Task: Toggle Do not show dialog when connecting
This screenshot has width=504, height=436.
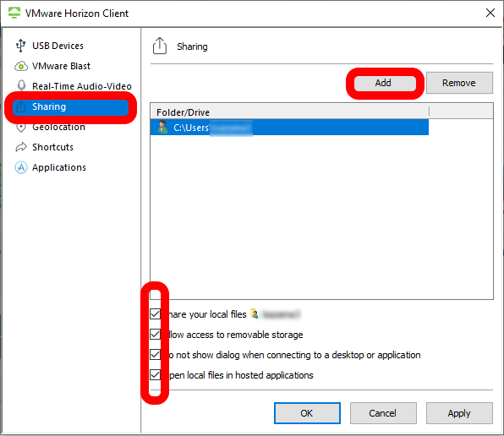Action: 156,354
